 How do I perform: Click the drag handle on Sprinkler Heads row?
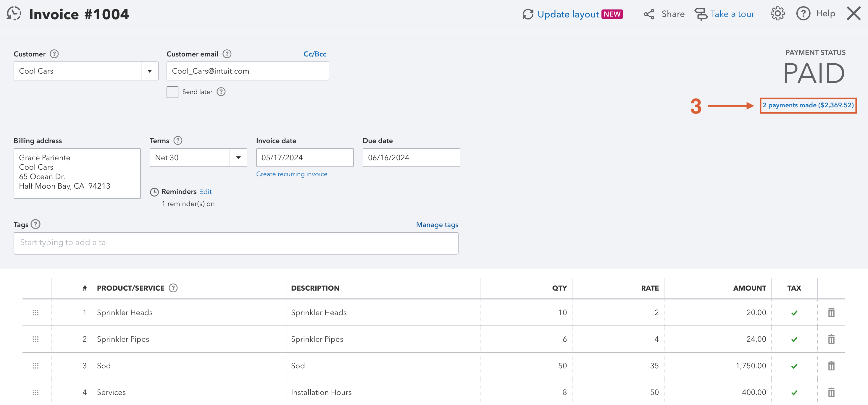point(36,312)
